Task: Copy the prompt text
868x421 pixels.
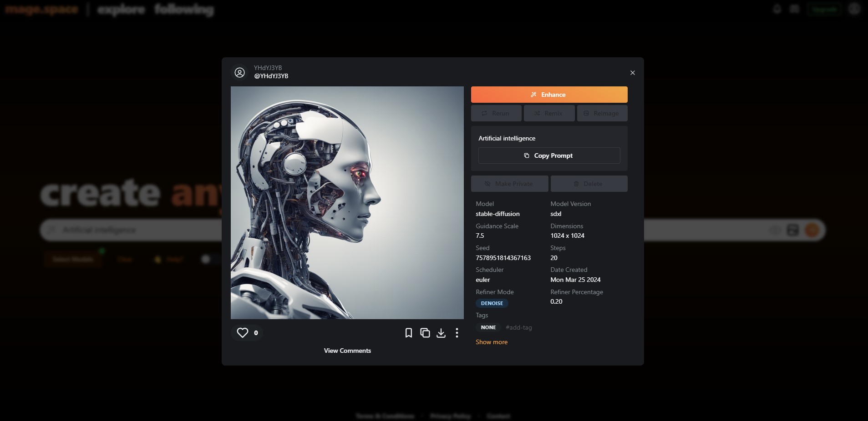Action: click(x=549, y=155)
